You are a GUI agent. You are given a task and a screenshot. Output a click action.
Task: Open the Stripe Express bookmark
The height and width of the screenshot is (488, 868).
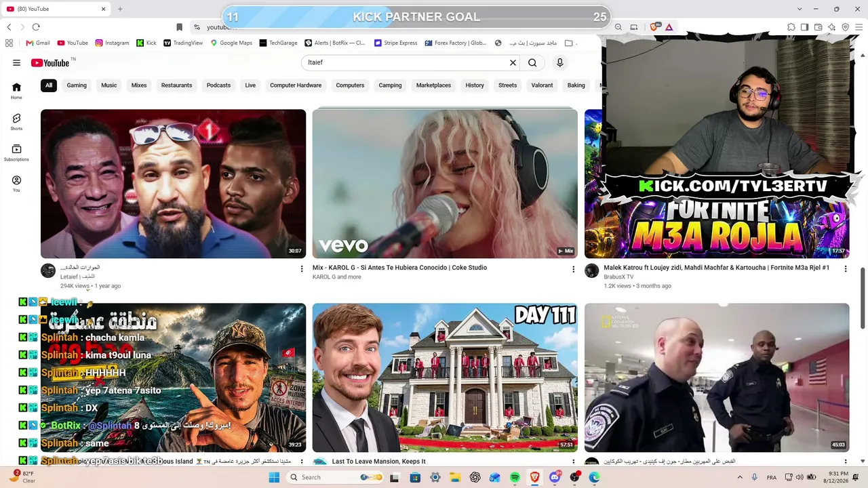pyautogui.click(x=396, y=43)
